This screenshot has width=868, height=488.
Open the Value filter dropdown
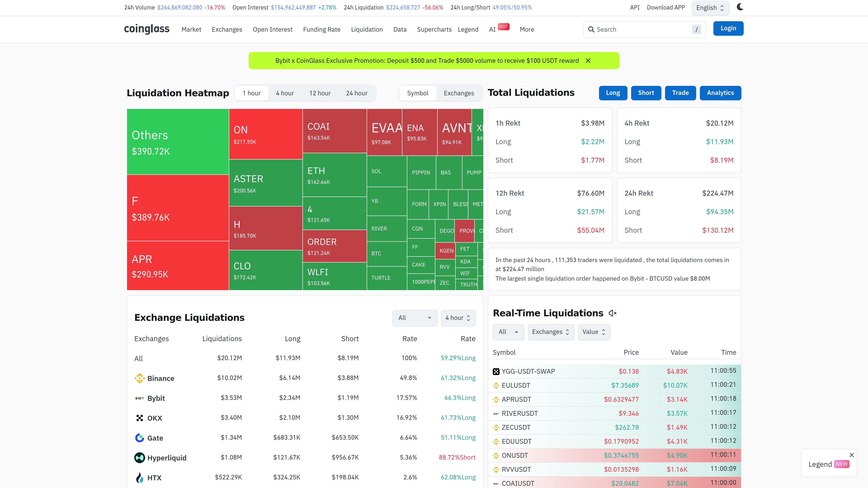pyautogui.click(x=594, y=332)
